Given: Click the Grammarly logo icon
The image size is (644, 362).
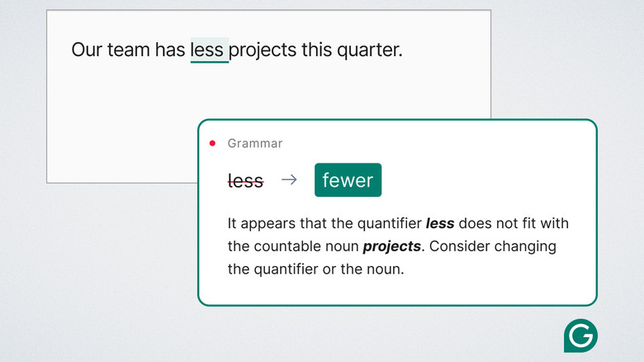Looking at the screenshot, I should pos(580,336).
